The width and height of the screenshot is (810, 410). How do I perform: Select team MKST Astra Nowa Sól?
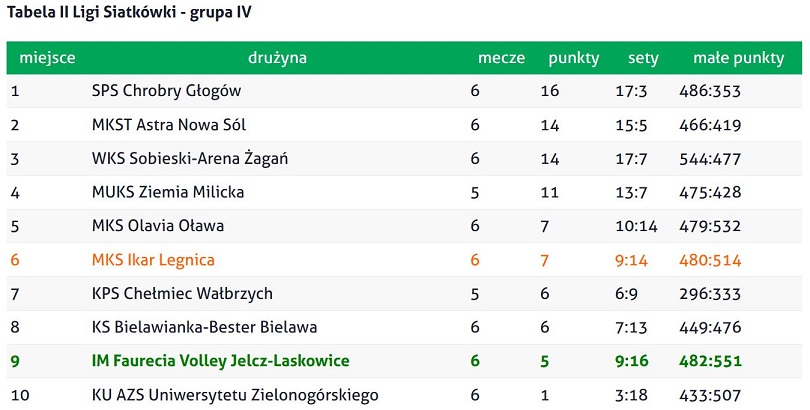coord(169,125)
